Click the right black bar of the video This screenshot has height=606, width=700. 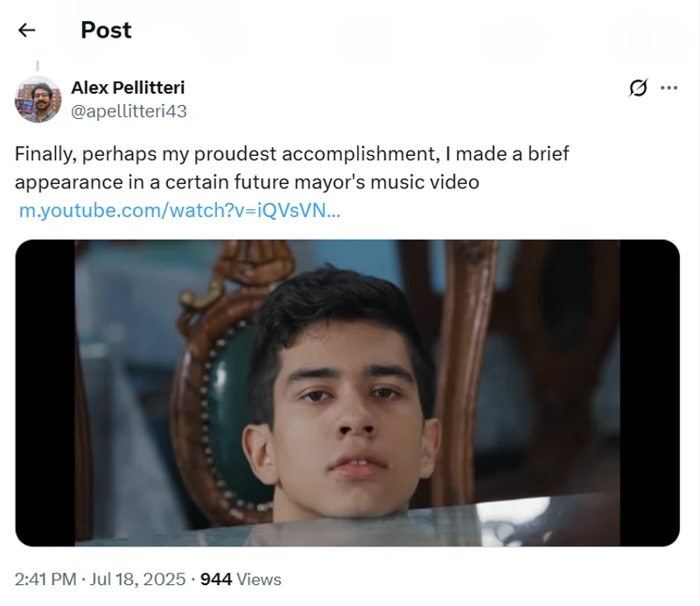[x=649, y=392]
